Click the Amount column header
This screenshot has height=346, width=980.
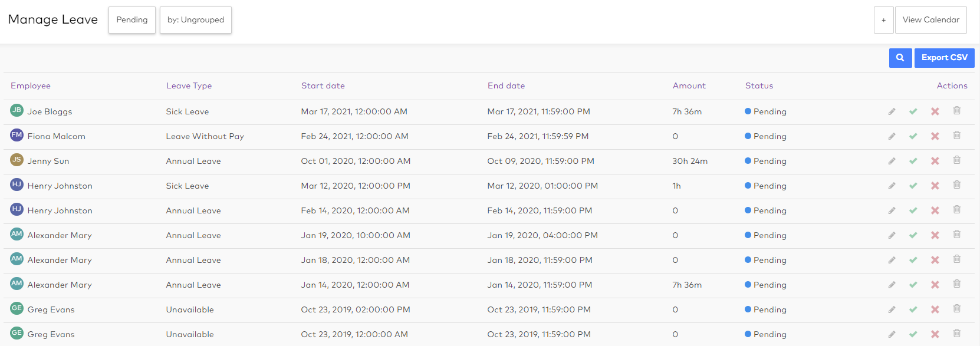689,85
